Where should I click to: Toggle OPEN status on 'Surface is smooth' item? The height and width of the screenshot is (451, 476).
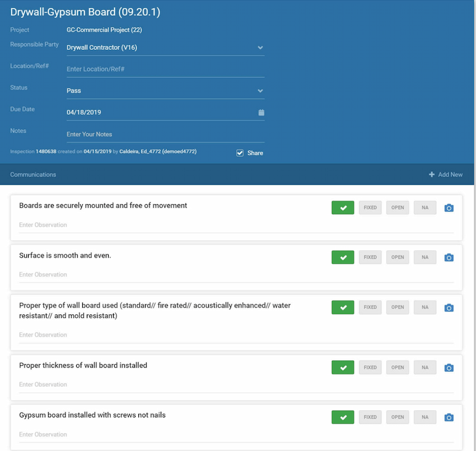point(397,257)
